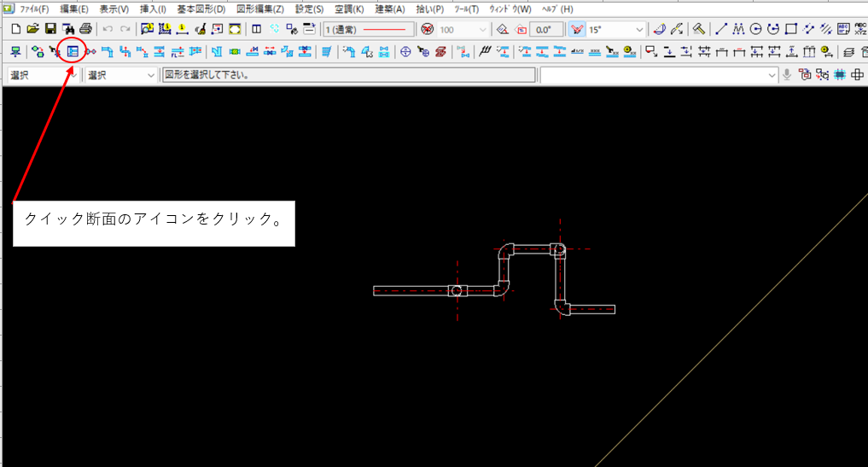Open the 図形編集(Z) menu
The height and width of the screenshot is (467, 868).
pyautogui.click(x=260, y=9)
